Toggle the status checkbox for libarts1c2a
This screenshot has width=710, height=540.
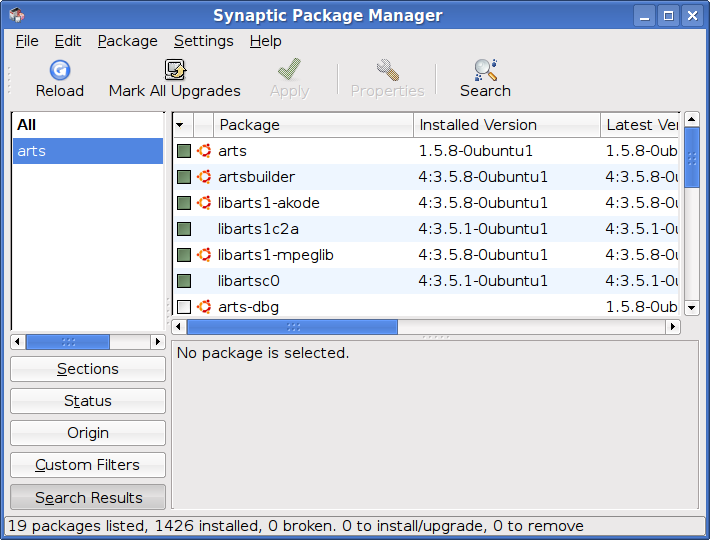184,229
